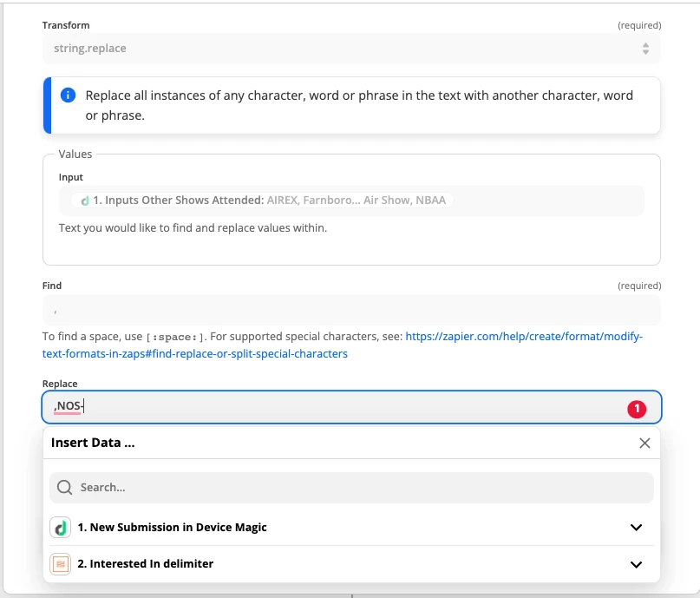
Task: Click the blue info icon beside the description
Action: tap(68, 95)
